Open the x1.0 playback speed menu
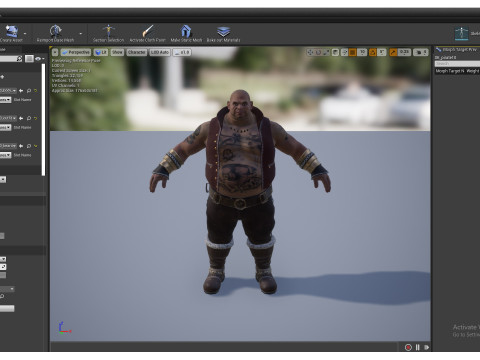The width and height of the screenshot is (480, 360). pos(182,52)
